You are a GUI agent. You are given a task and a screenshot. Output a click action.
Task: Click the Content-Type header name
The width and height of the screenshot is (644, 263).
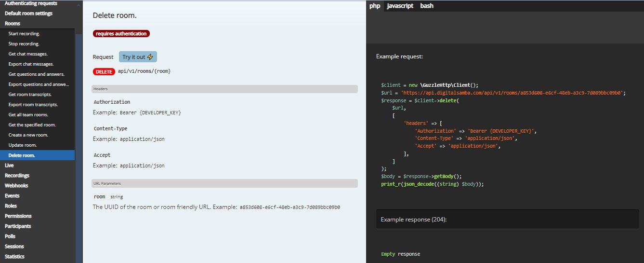pyautogui.click(x=111, y=129)
